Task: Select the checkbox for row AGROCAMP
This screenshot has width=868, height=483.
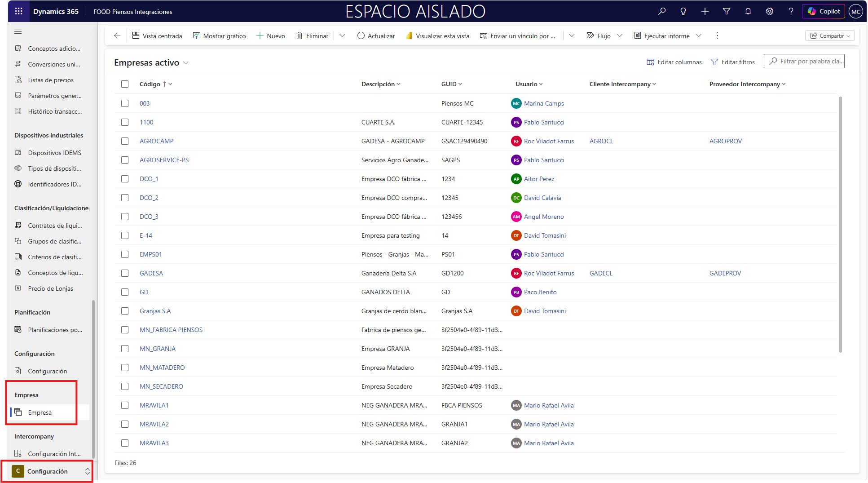Action: tap(125, 141)
